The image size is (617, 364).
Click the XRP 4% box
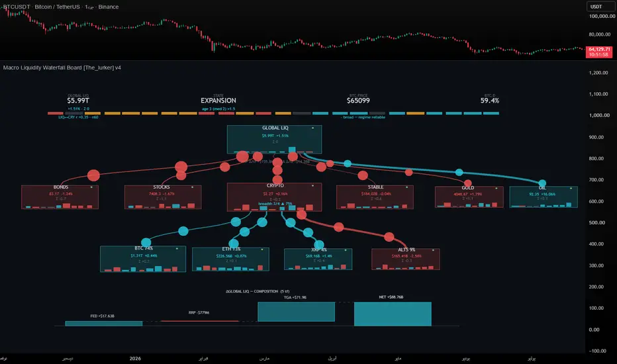click(x=318, y=259)
